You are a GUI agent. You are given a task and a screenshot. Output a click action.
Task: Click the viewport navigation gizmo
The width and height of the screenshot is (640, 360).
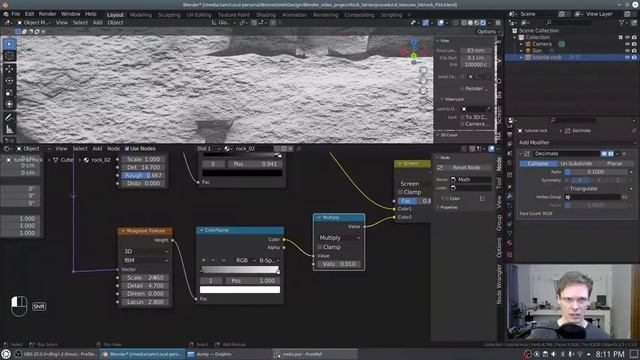pos(413,52)
